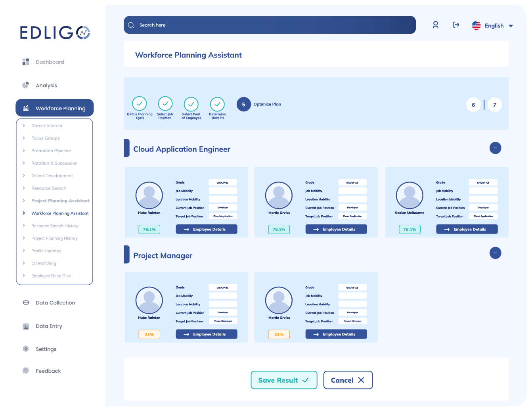Click the Feedback icon in the sidebar
The width and height of the screenshot is (532, 410).
26,370
